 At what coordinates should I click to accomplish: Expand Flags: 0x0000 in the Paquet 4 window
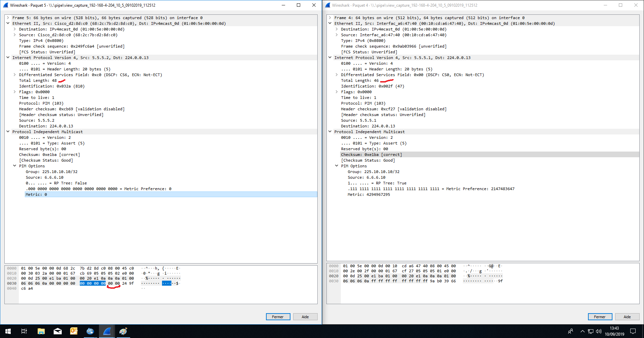[x=336, y=92]
